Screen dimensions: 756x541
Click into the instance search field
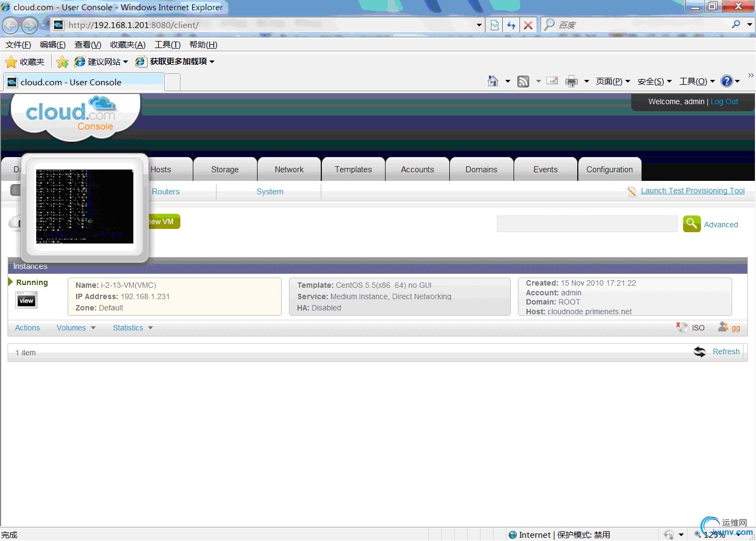tap(587, 224)
